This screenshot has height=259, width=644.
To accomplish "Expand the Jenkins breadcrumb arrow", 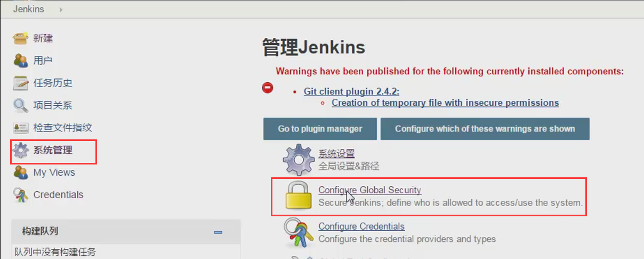I will tap(60, 10).
